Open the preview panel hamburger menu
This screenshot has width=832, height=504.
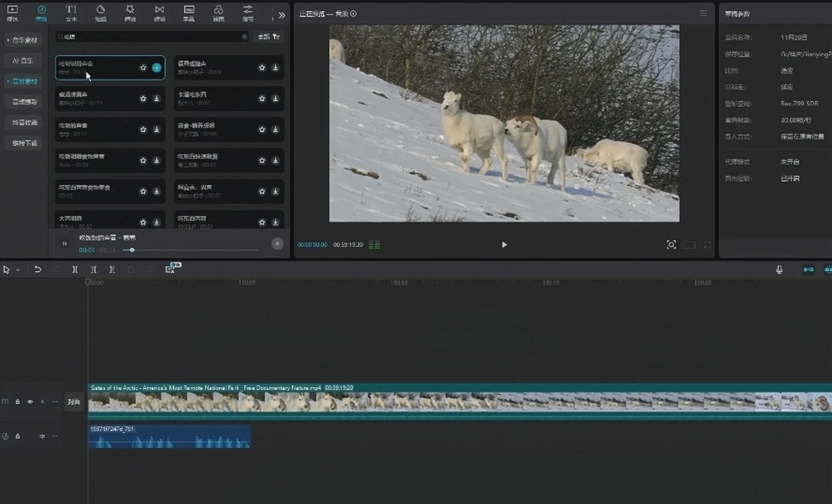click(x=703, y=14)
